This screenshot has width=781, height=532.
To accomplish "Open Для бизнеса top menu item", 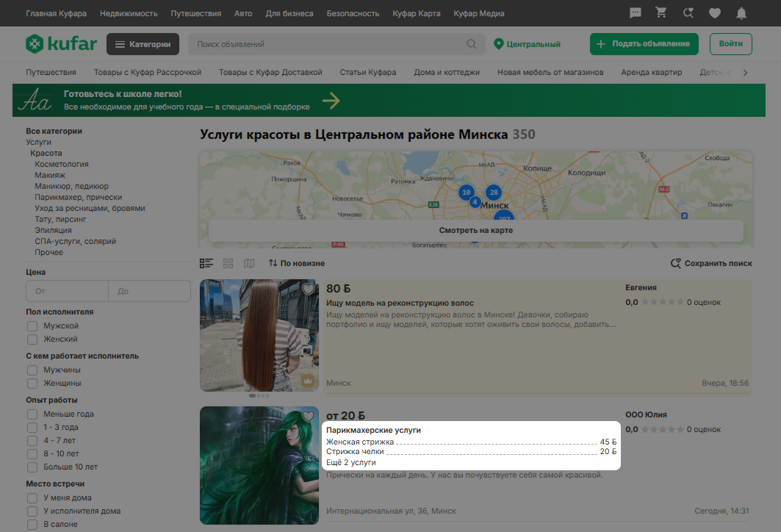I will pos(289,13).
